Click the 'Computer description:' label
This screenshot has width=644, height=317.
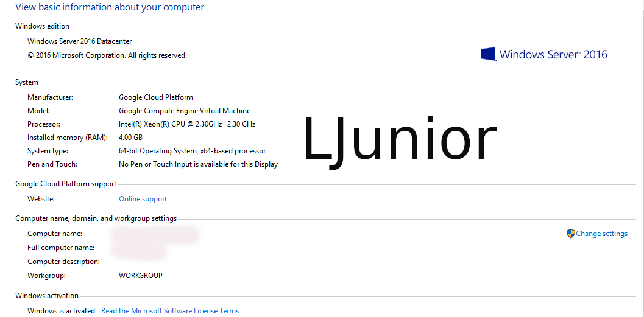point(63,262)
